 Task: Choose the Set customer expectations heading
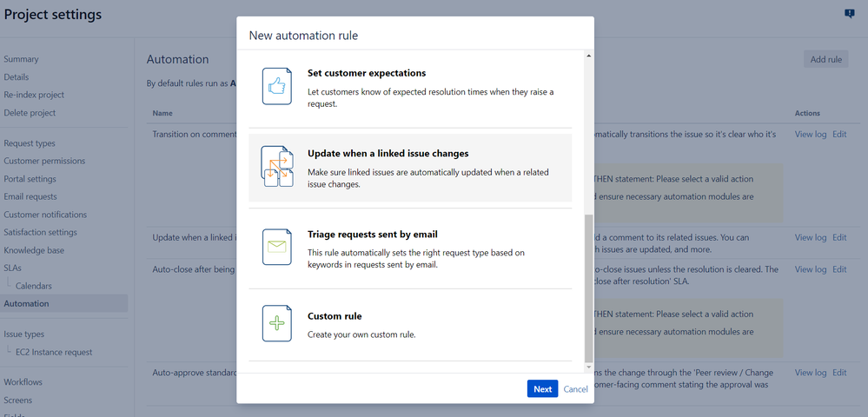tap(367, 73)
